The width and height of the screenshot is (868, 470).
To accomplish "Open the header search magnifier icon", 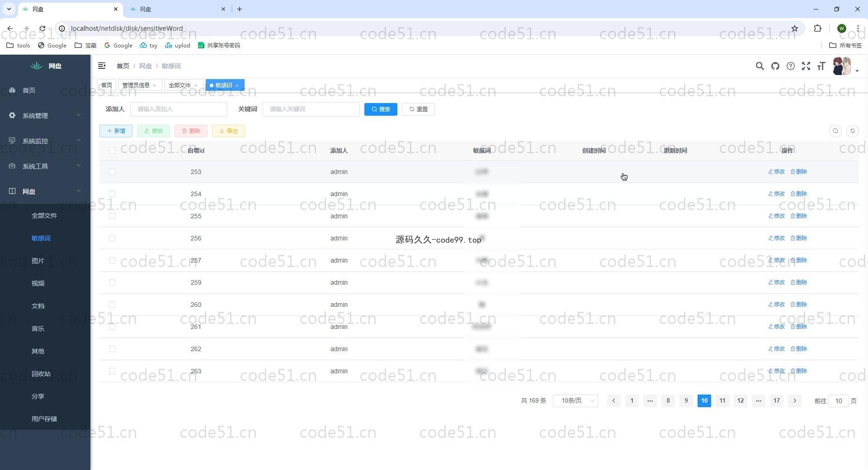I will point(759,66).
